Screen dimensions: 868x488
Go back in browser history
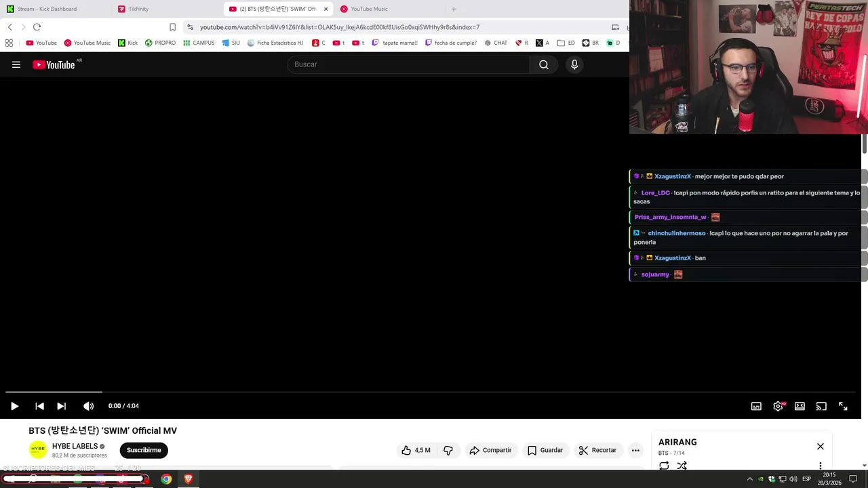pos(9,27)
